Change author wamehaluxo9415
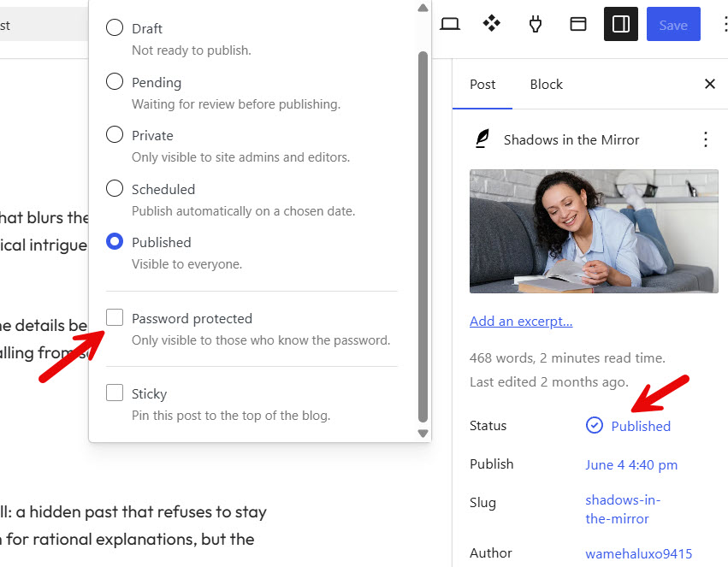The height and width of the screenshot is (567, 728). coord(638,553)
